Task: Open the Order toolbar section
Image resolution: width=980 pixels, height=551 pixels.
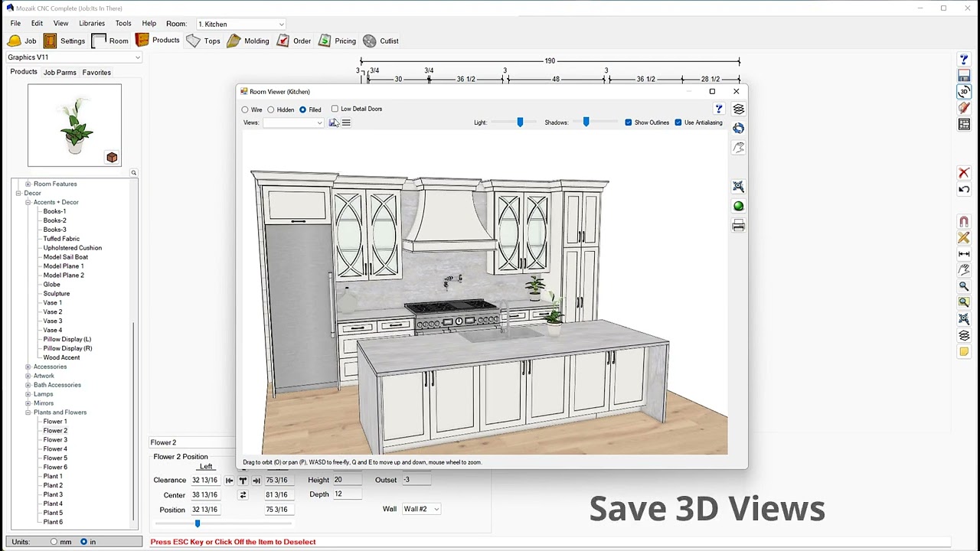Action: pos(293,41)
